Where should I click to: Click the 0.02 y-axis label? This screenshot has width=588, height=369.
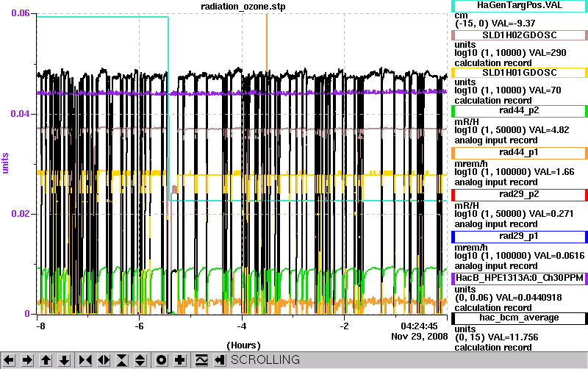21,214
